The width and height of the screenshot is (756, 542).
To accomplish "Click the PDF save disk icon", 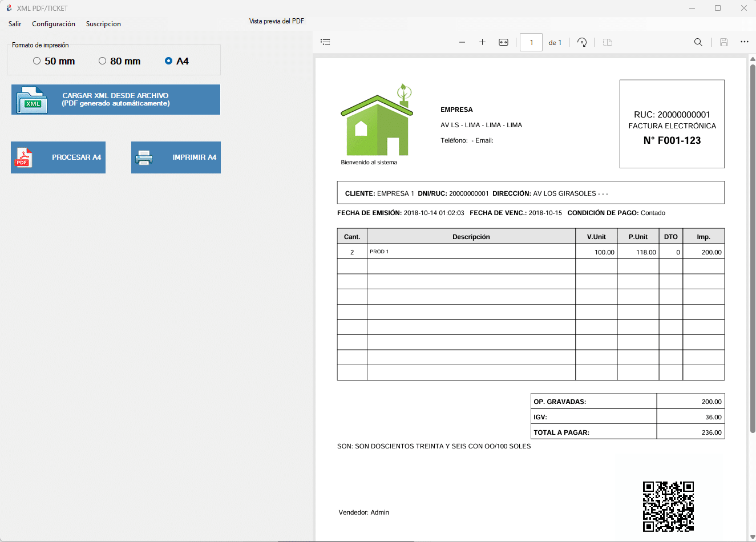I will tap(723, 42).
